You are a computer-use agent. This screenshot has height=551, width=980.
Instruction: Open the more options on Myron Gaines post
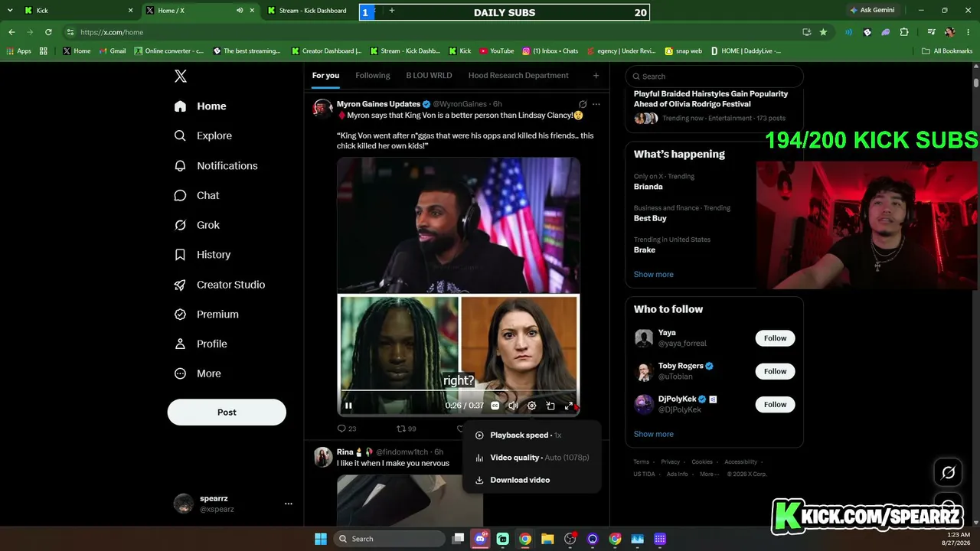[596, 104]
